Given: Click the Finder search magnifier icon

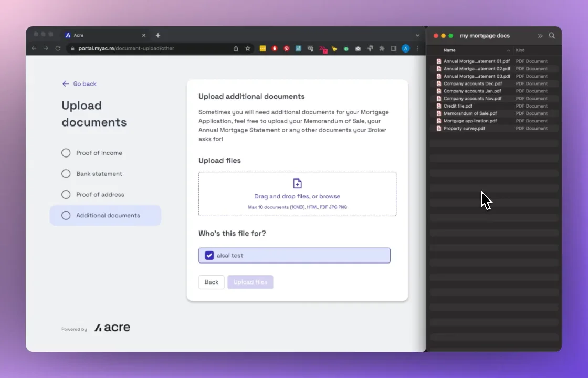Looking at the screenshot, I should (x=552, y=35).
